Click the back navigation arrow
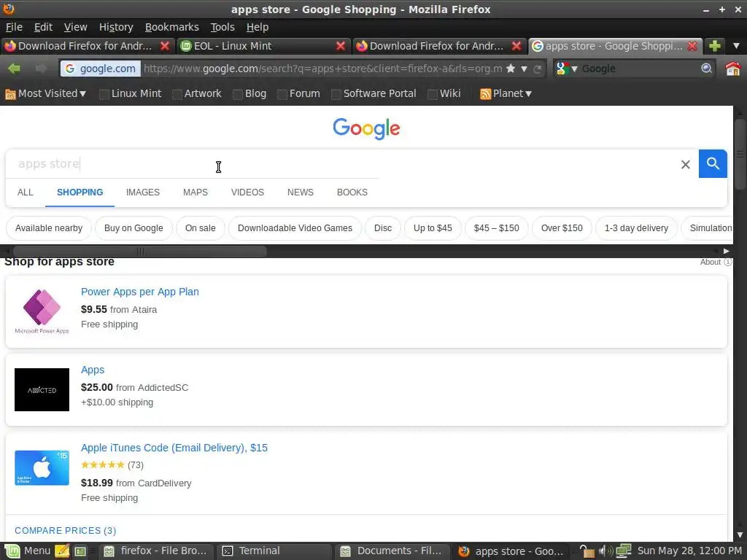This screenshot has width=747, height=560. [x=14, y=69]
